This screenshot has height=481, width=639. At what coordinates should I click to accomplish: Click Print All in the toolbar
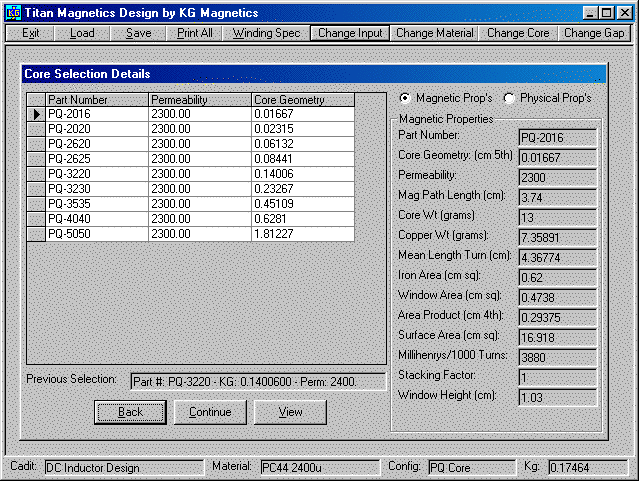pyautogui.click(x=195, y=33)
